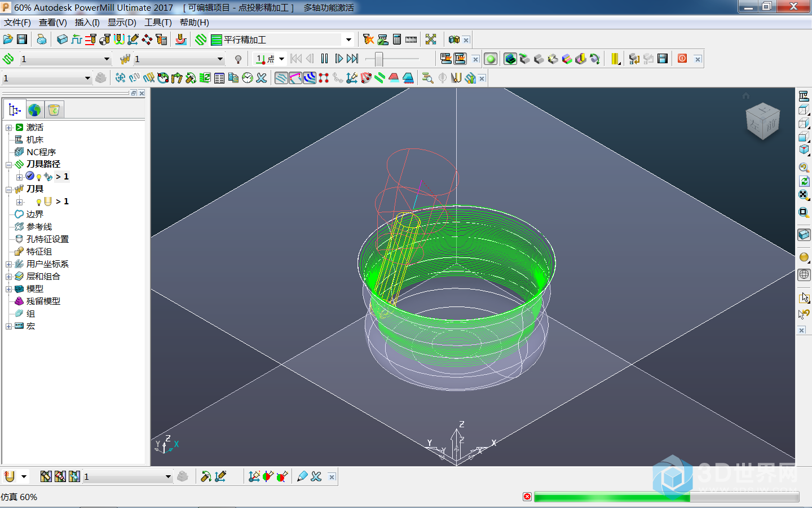The width and height of the screenshot is (812, 508).
Task: Click the refresh view icon on right
Action: point(804,181)
